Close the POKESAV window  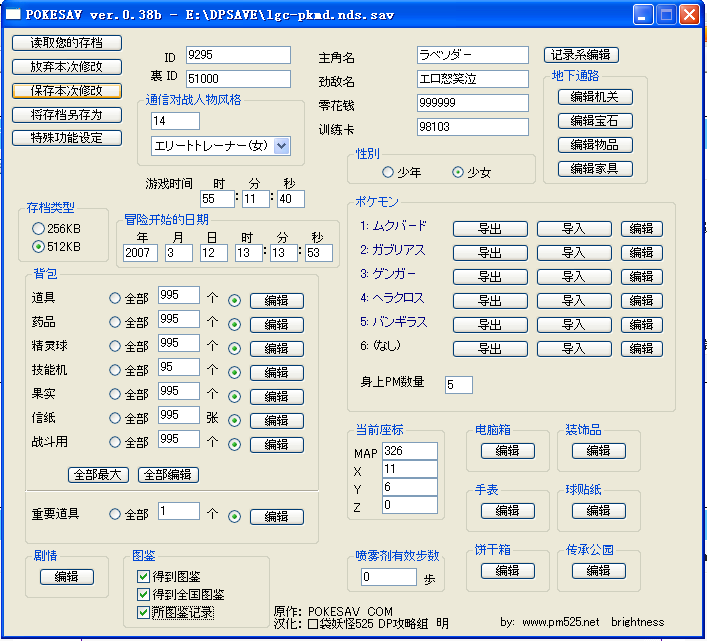click(689, 15)
